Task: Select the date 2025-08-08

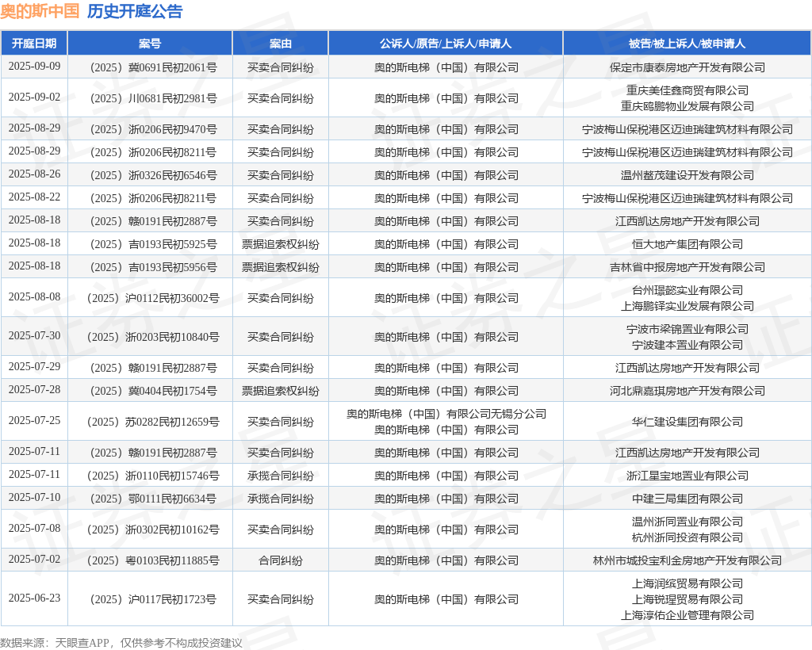Action: [34, 297]
